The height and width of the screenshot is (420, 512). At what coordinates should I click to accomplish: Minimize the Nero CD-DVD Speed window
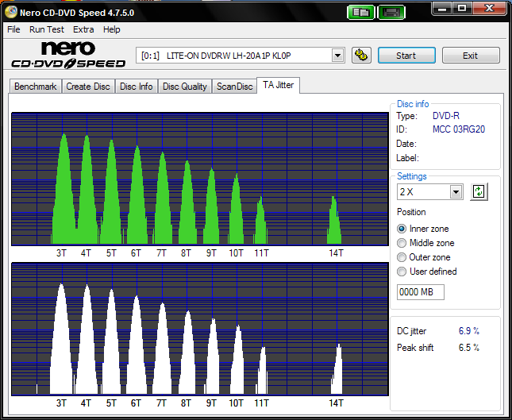coord(442,9)
